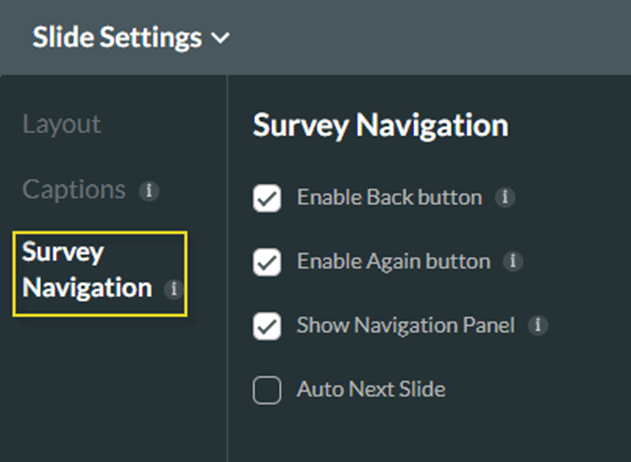Open the Layout tab
631x462 pixels.
click(x=62, y=125)
